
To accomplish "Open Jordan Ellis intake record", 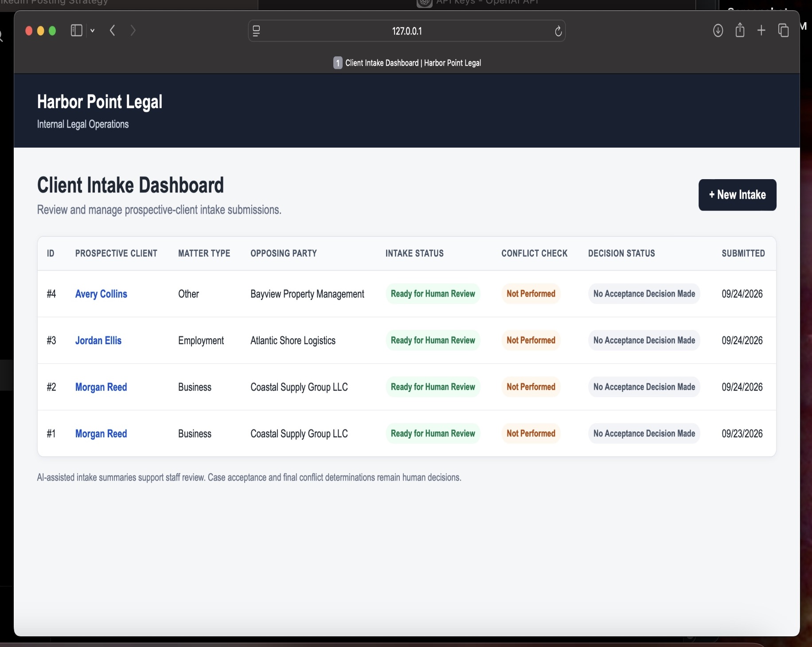I will point(98,341).
